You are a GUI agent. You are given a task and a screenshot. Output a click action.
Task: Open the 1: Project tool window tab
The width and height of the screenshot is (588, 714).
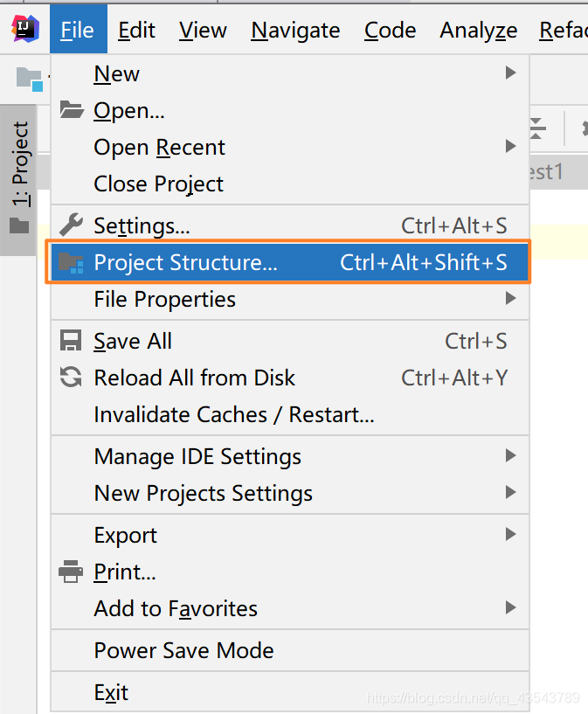[19, 164]
